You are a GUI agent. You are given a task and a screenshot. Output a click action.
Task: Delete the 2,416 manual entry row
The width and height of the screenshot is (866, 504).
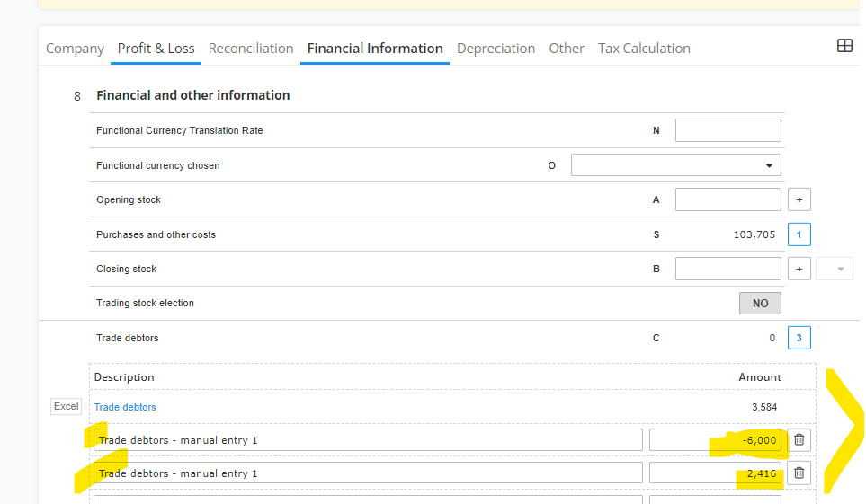pyautogui.click(x=799, y=473)
